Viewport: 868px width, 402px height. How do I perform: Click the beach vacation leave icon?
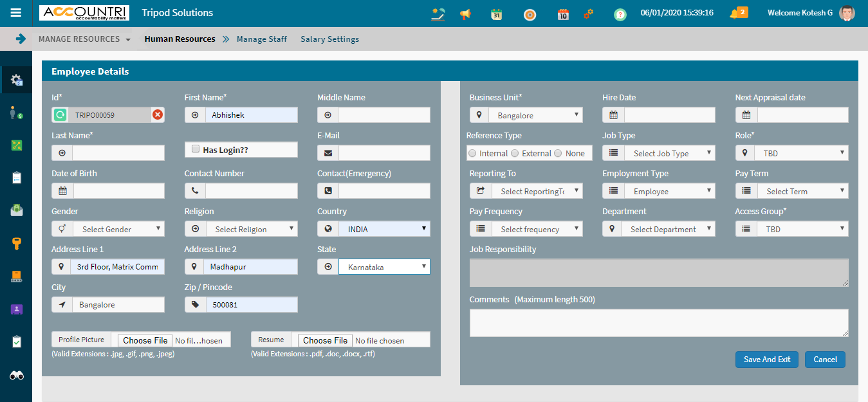(438, 14)
